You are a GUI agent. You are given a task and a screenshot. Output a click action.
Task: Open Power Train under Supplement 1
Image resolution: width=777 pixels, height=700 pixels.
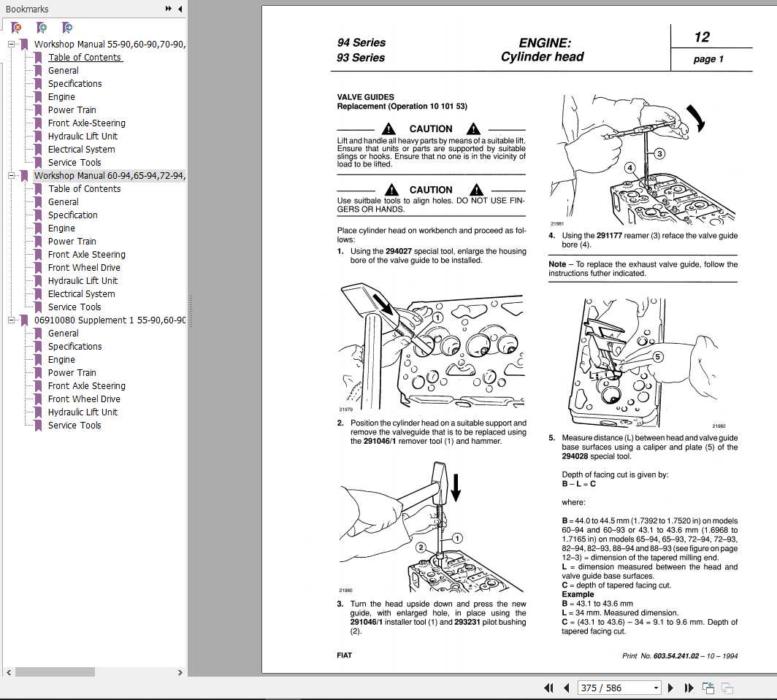[x=72, y=372]
